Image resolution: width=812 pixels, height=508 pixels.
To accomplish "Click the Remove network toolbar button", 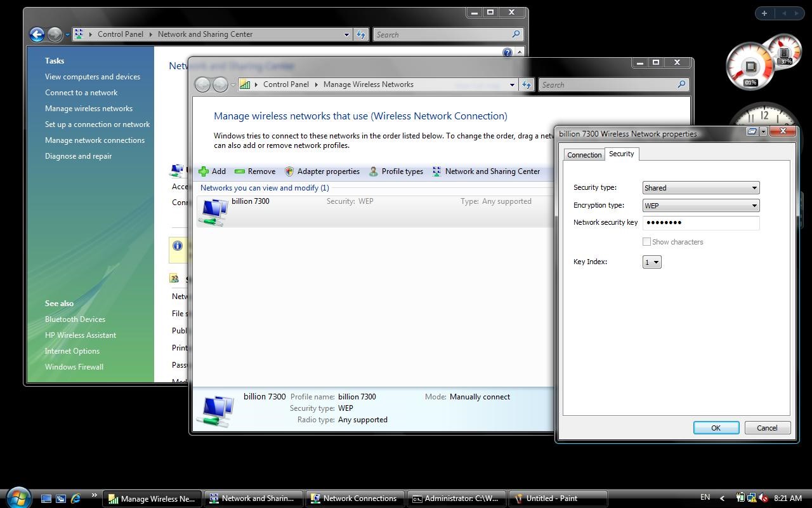I will click(255, 171).
